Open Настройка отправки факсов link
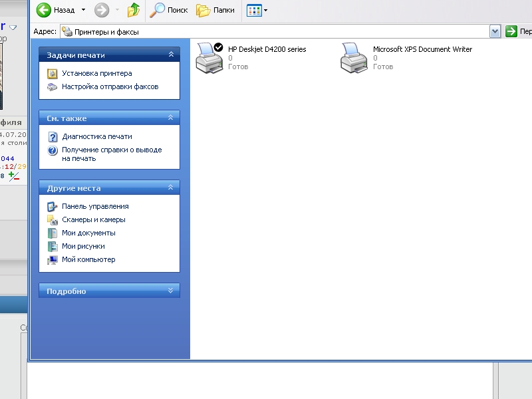The width and height of the screenshot is (532, 399). click(x=110, y=86)
